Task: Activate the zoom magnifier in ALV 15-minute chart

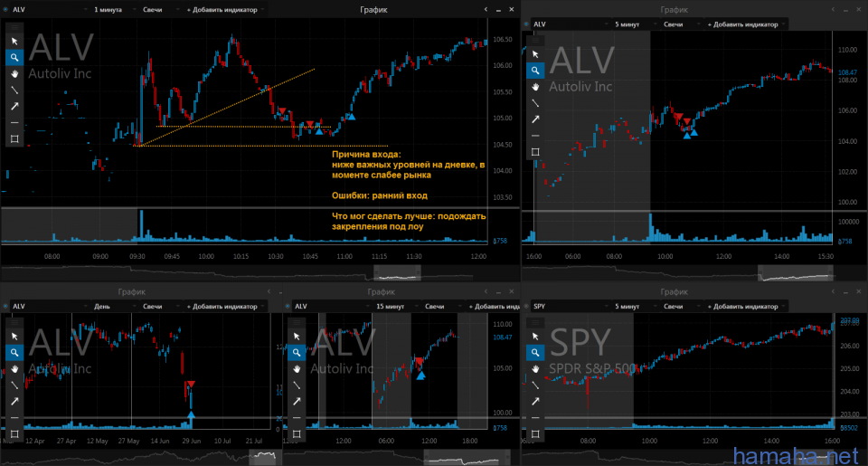Action: (x=297, y=352)
